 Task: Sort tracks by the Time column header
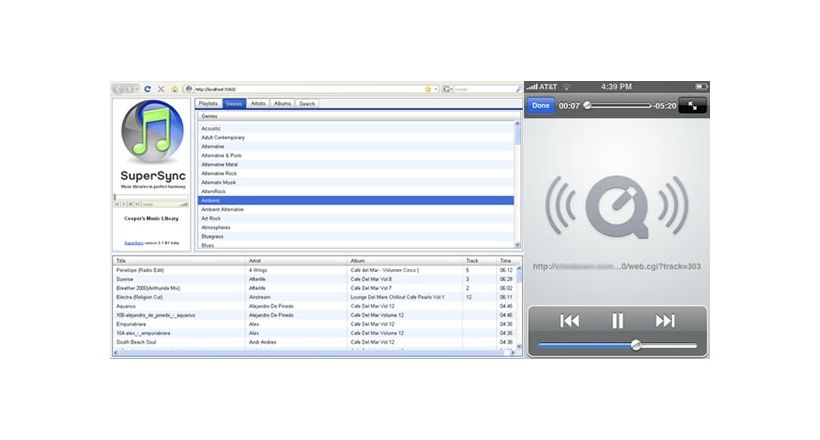[506, 261]
